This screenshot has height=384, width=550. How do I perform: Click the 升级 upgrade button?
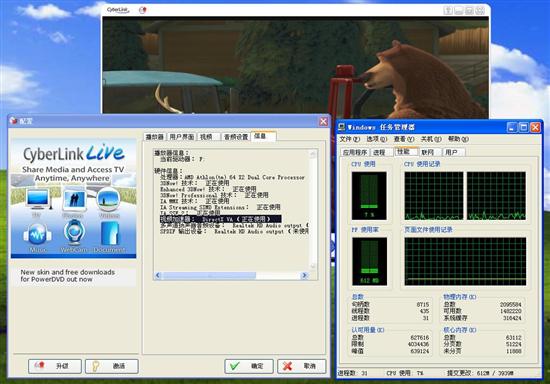coord(55,366)
